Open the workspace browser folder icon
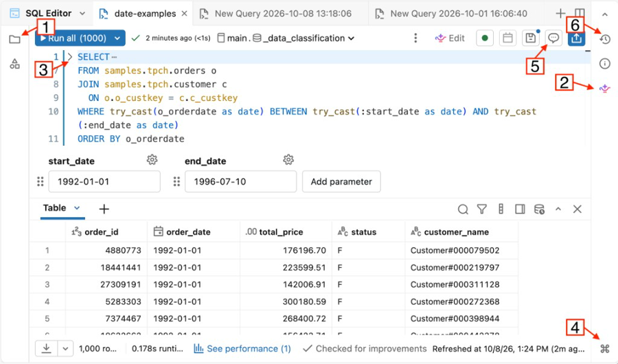The image size is (618, 364). (x=14, y=39)
